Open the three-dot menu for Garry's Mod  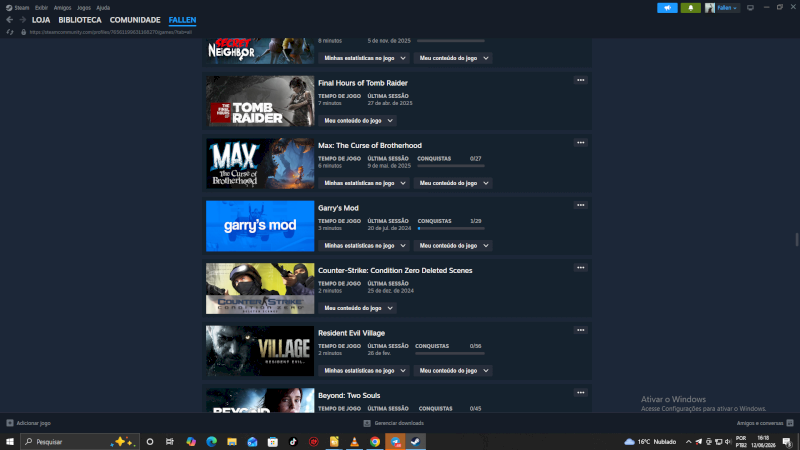(581, 205)
